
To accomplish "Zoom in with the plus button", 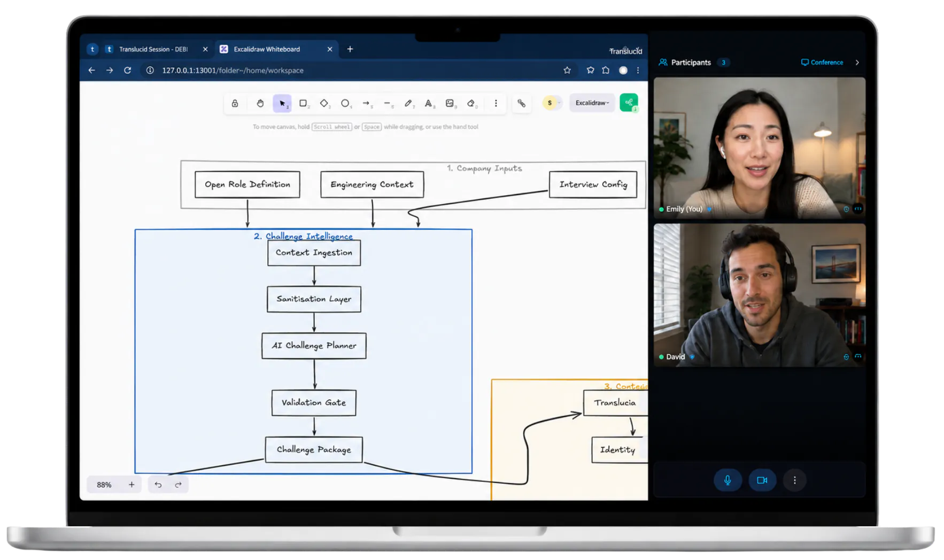I will (x=131, y=485).
